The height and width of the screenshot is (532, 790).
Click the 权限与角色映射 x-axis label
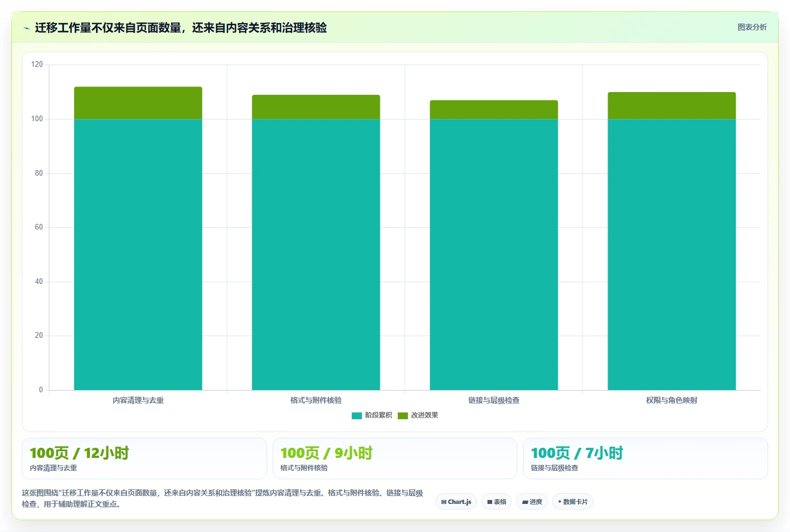[672, 400]
